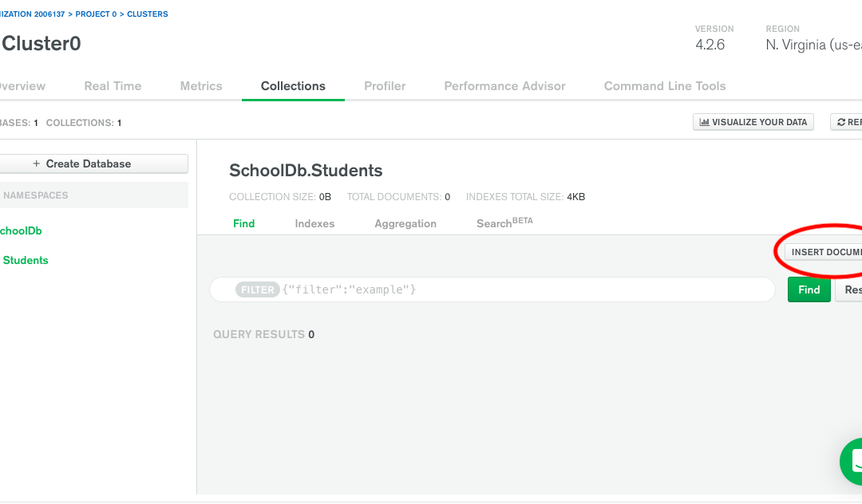The width and height of the screenshot is (862, 504).
Task: Go to the cluster Overview tab
Action: click(x=22, y=86)
